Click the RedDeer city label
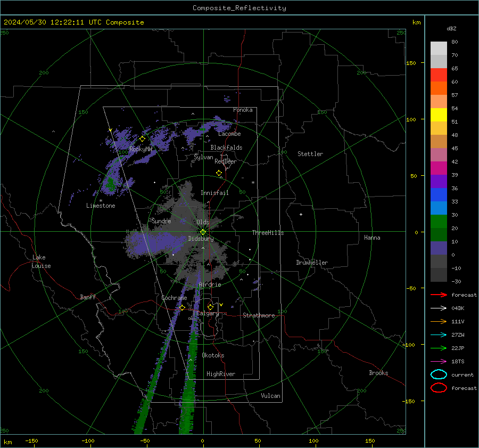The width and height of the screenshot is (479, 448). click(226, 161)
